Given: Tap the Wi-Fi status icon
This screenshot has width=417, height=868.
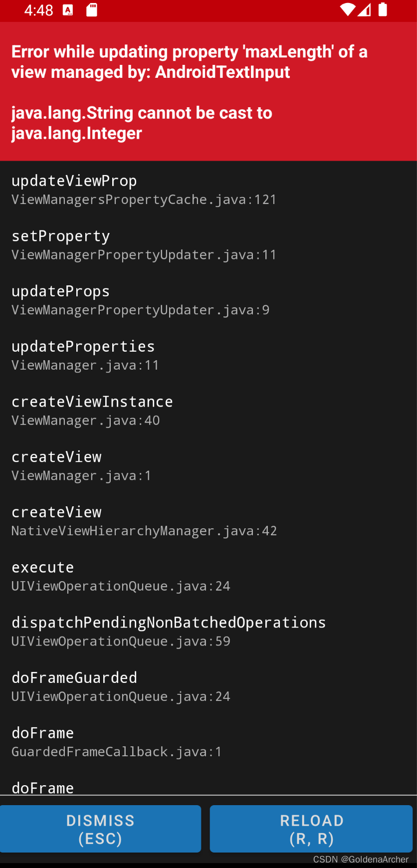Looking at the screenshot, I should [x=348, y=9].
